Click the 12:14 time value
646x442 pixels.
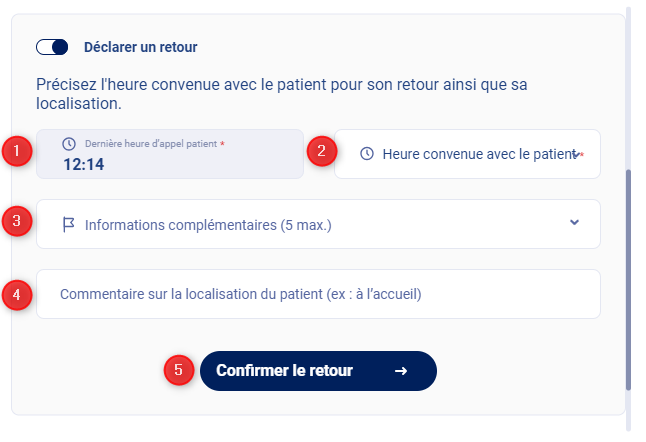click(x=84, y=164)
